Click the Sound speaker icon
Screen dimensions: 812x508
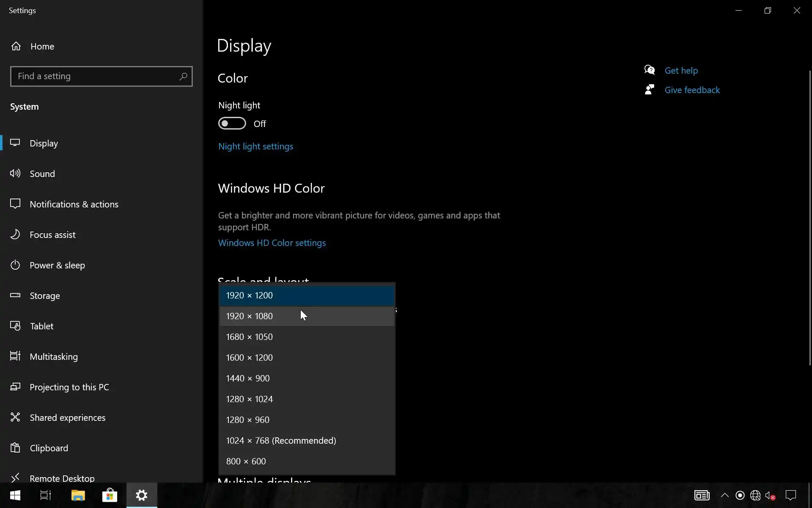pyautogui.click(x=15, y=174)
